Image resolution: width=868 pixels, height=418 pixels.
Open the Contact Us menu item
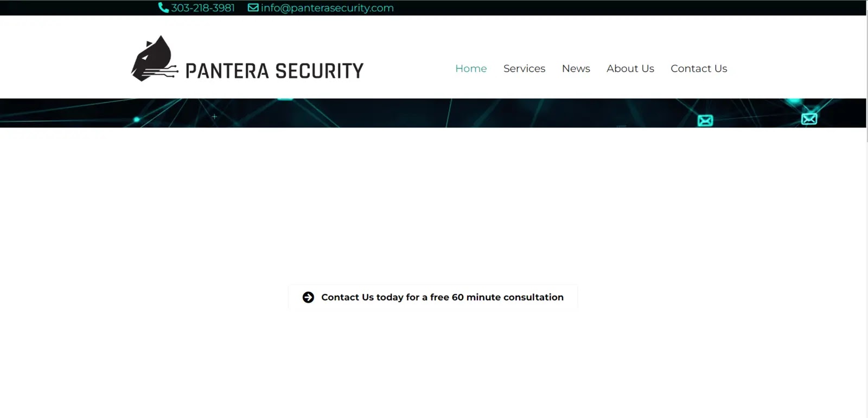tap(699, 68)
